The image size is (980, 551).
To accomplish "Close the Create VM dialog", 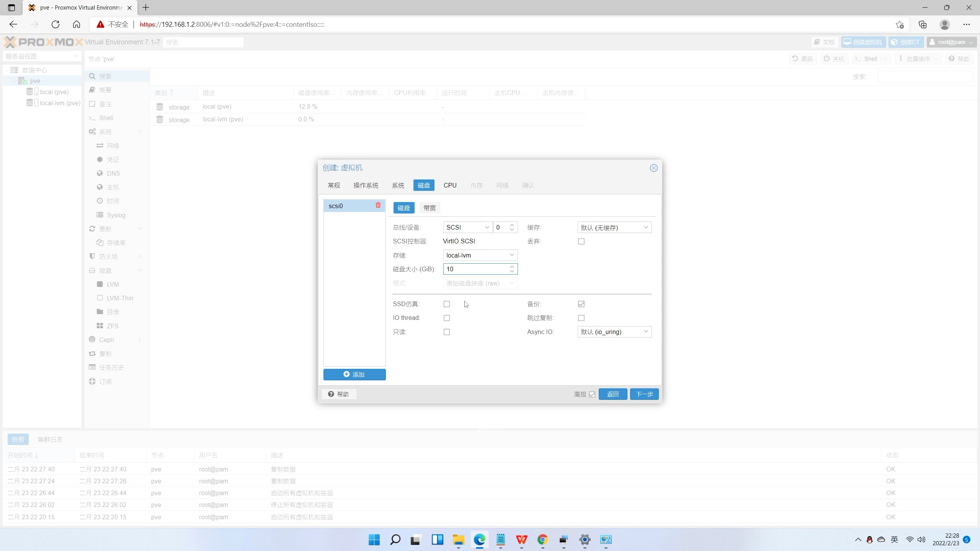I will (x=653, y=168).
